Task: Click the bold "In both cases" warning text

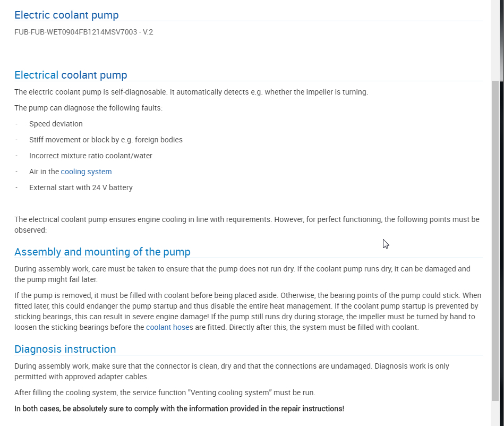Action: pyautogui.click(x=179, y=408)
